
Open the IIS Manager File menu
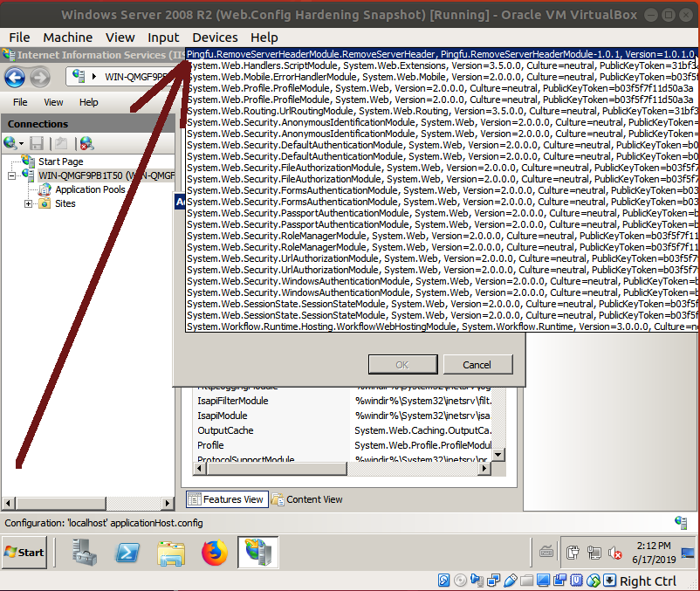[20, 102]
